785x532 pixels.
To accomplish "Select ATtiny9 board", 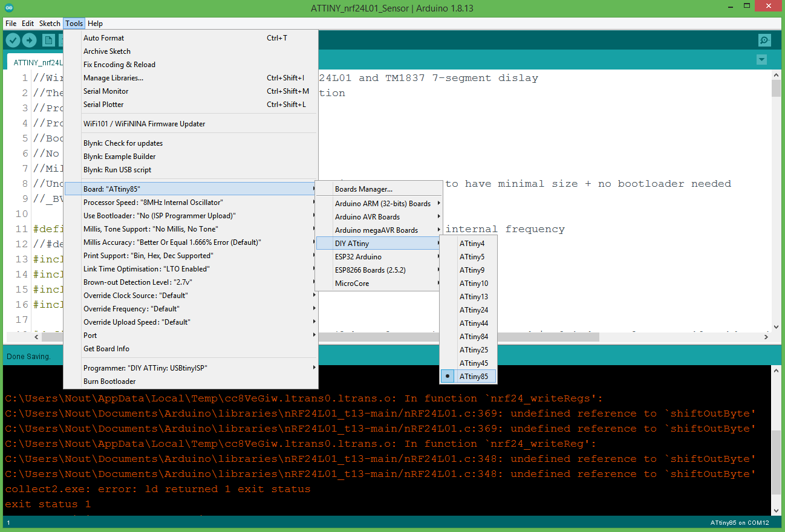I will (x=469, y=270).
